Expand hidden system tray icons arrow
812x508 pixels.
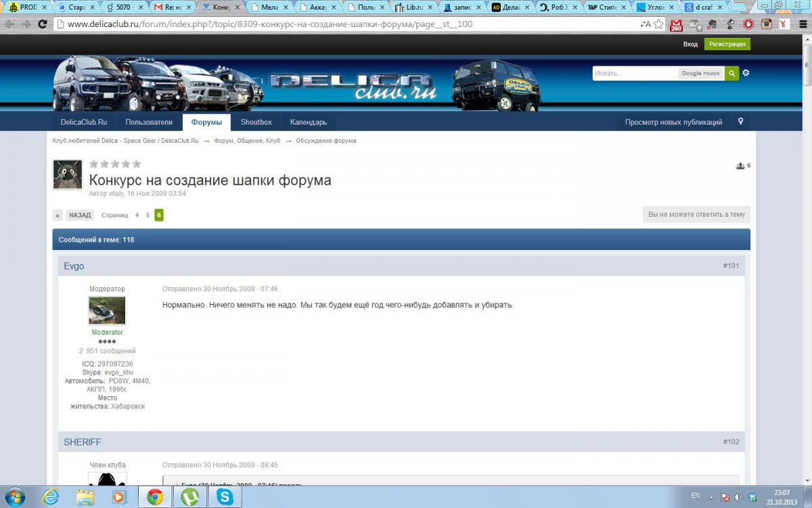tap(713, 496)
